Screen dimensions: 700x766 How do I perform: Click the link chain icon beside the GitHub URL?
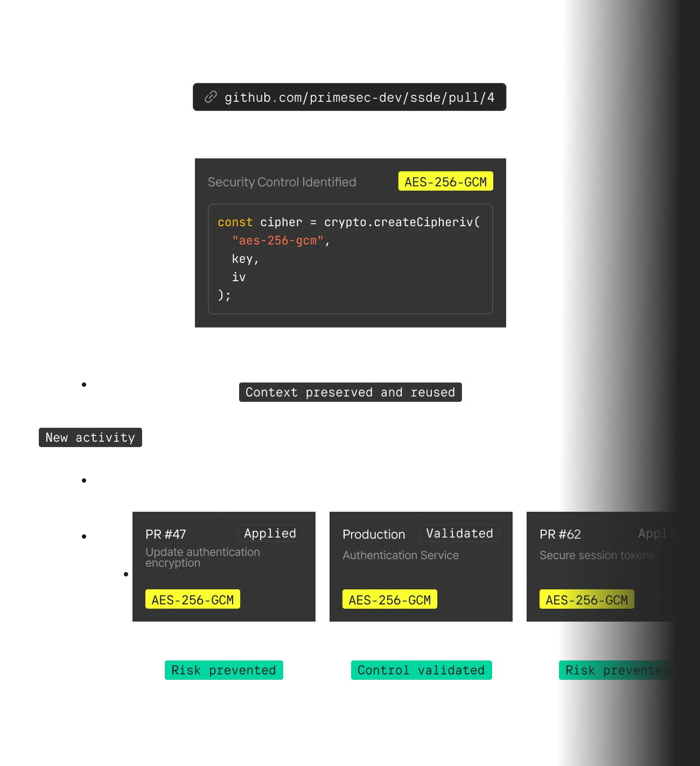211,97
